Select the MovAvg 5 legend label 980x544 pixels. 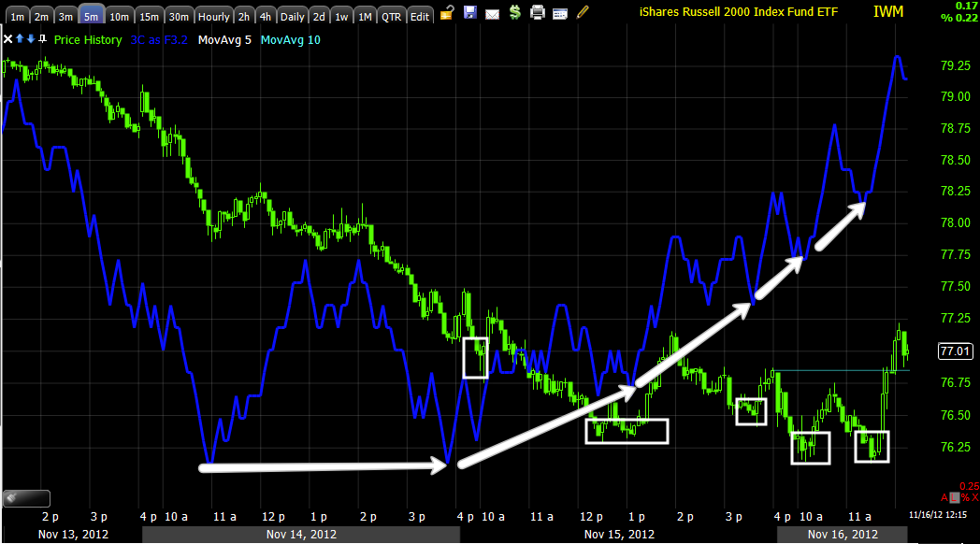224,40
